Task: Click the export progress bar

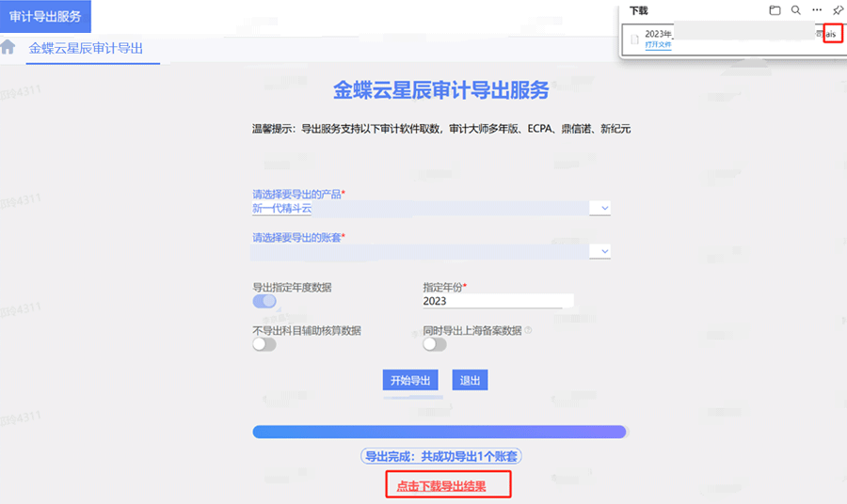Action: [x=439, y=432]
